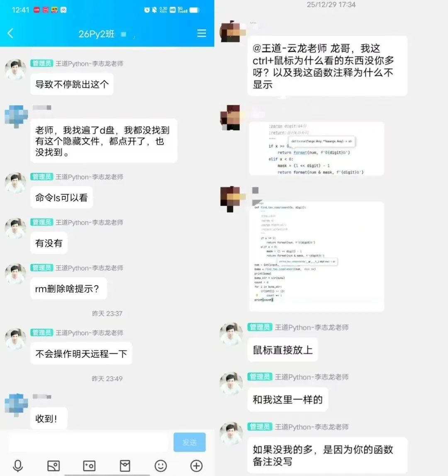Open the image gallery picker icon
Image resolution: width=448 pixels, height=476 pixels.
click(x=54, y=465)
